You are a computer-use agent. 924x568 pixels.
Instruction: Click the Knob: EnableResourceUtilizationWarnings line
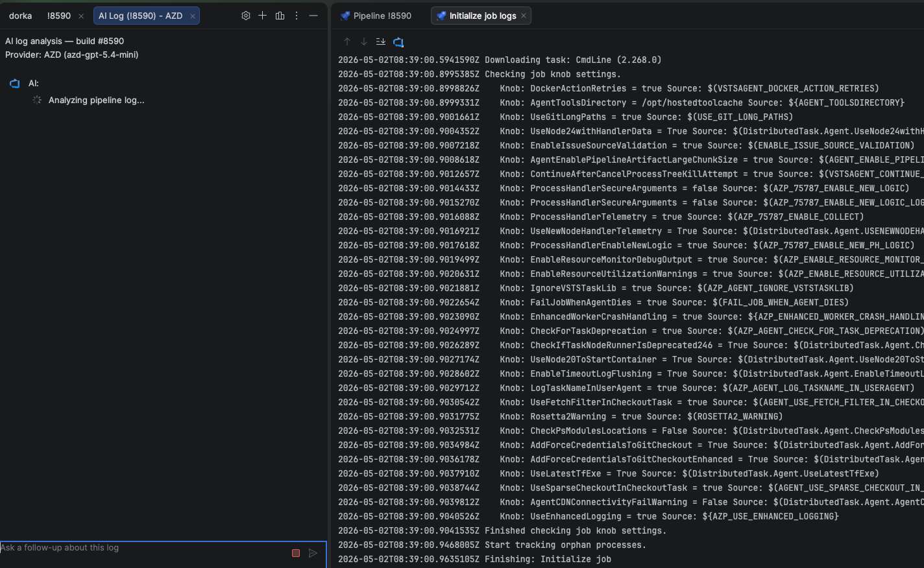[631, 274]
